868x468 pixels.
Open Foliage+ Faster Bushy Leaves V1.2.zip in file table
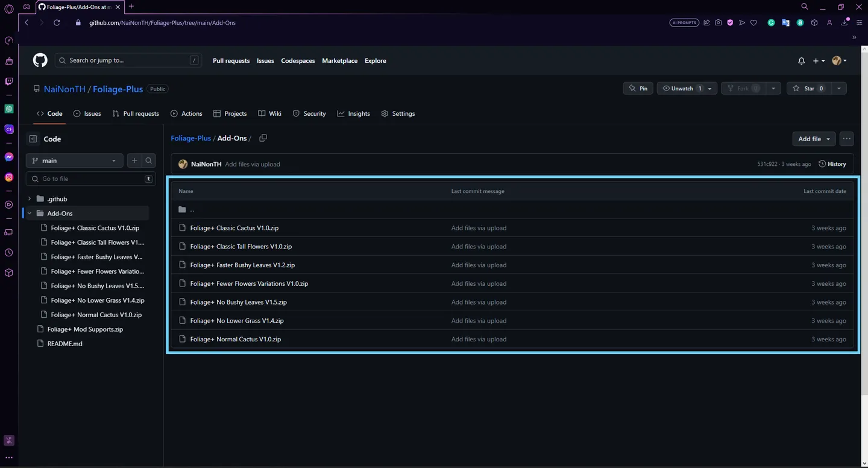[x=242, y=265]
